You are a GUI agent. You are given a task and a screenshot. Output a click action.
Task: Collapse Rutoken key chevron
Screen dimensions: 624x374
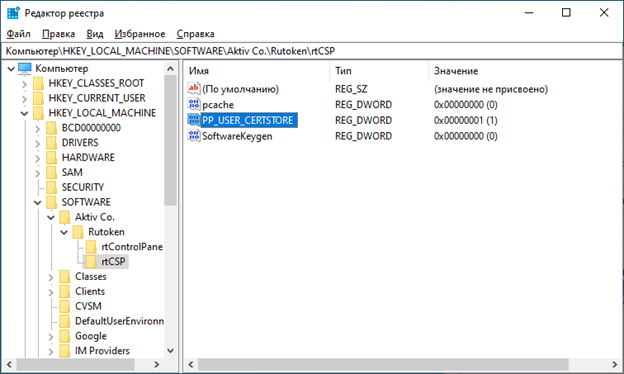[x=64, y=232]
